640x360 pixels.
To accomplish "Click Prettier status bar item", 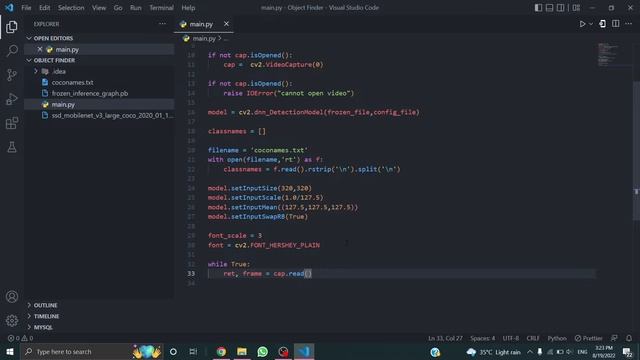I will pyautogui.click(x=588, y=338).
